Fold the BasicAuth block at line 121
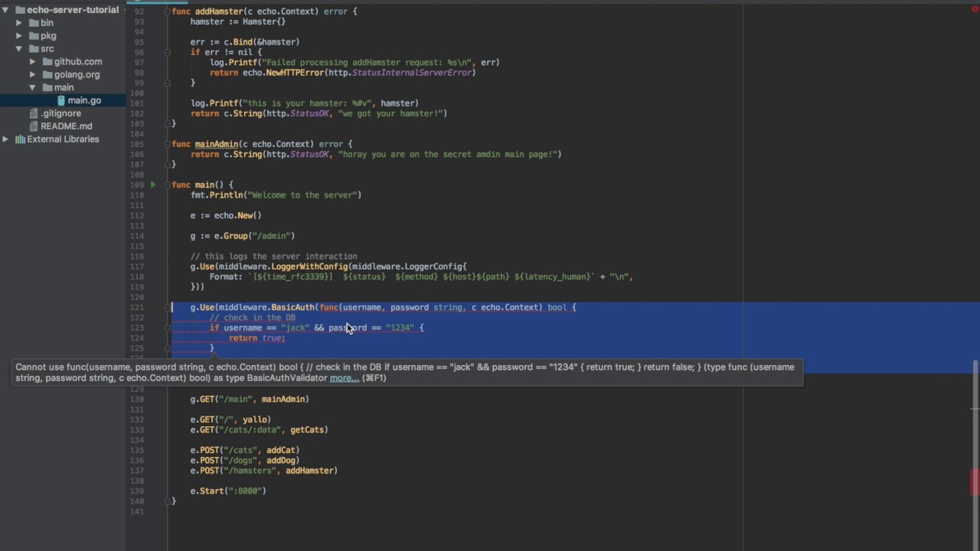 [168, 307]
